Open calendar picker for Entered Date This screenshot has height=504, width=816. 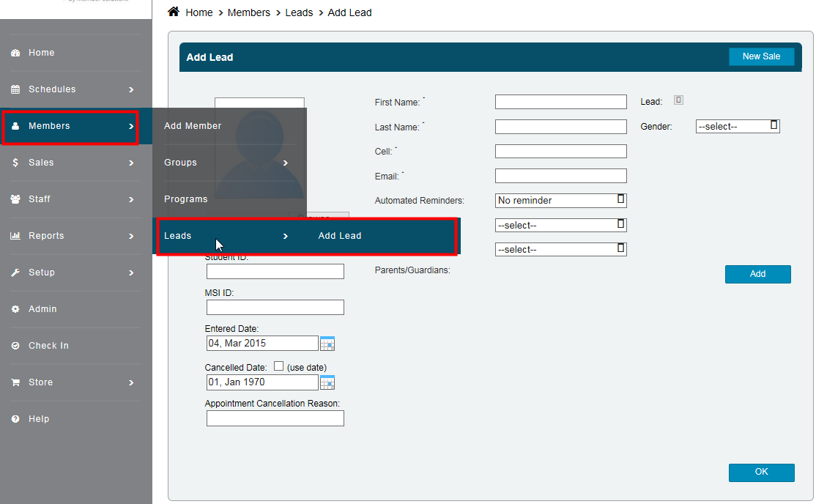327,344
